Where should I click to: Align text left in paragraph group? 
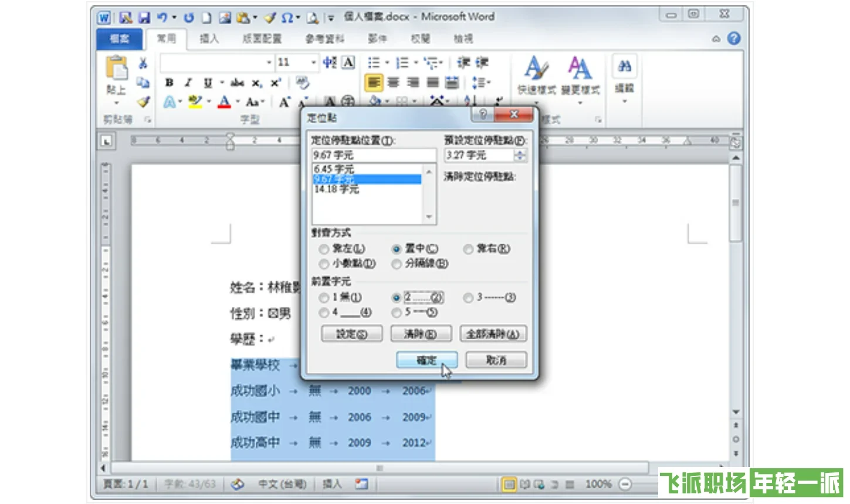coord(374,83)
